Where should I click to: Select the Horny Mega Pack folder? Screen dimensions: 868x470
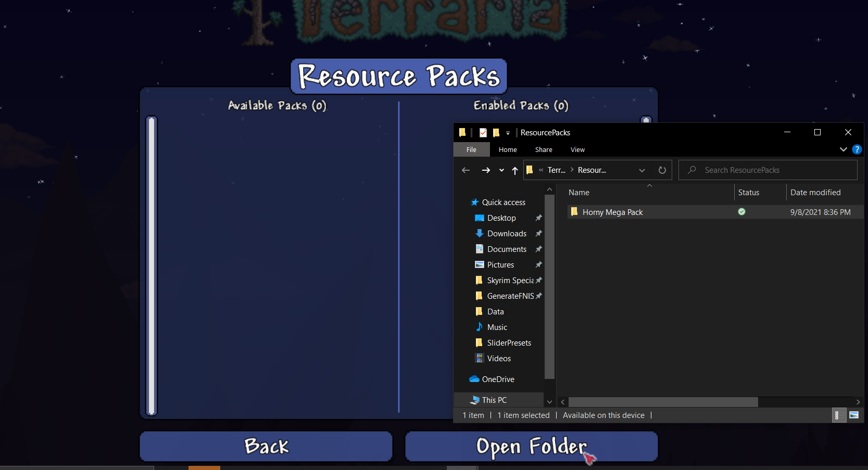click(613, 212)
